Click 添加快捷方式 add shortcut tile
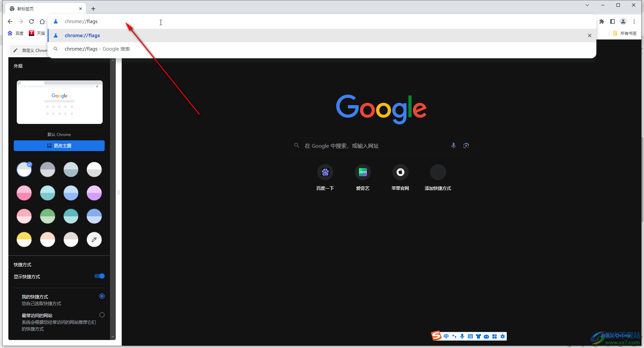 pyautogui.click(x=438, y=178)
